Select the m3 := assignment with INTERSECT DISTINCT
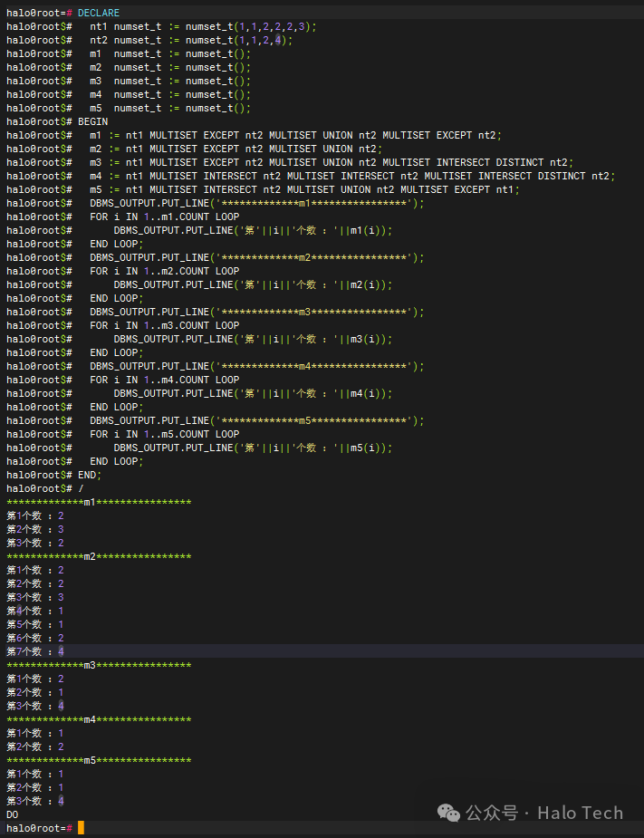 point(332,162)
